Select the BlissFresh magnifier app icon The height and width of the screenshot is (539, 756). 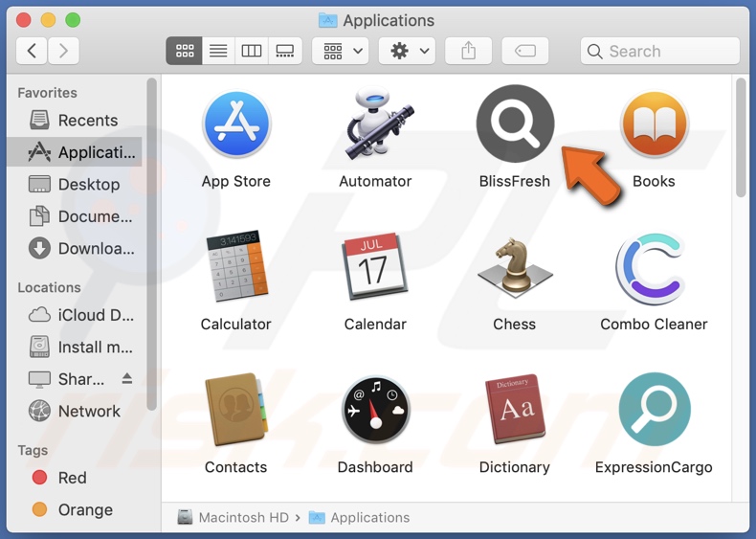click(x=515, y=124)
